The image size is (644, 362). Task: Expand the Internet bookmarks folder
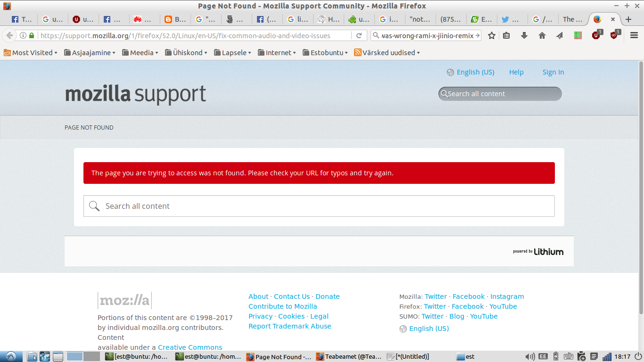(277, 53)
